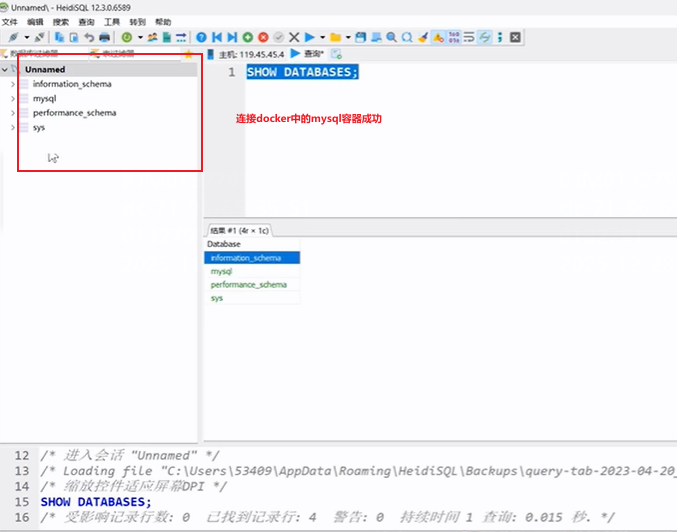Click the Database column header
677x532 pixels.
pos(252,244)
